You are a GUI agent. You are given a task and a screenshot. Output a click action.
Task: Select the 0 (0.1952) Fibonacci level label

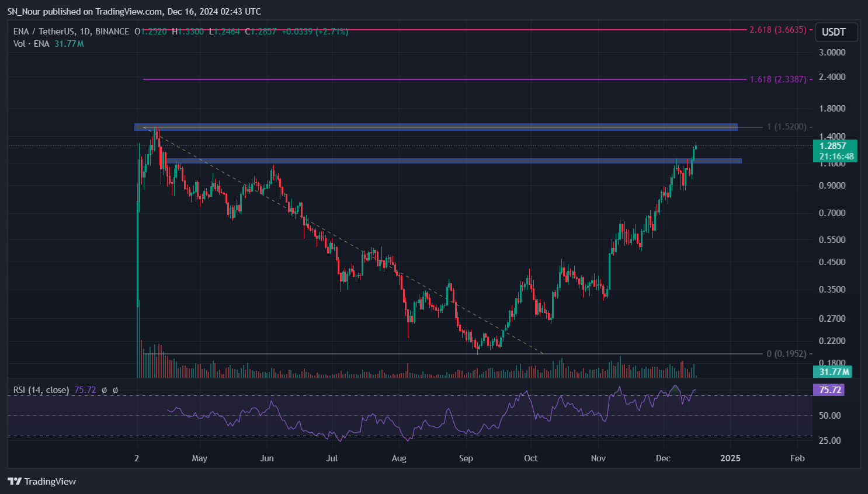tap(786, 354)
